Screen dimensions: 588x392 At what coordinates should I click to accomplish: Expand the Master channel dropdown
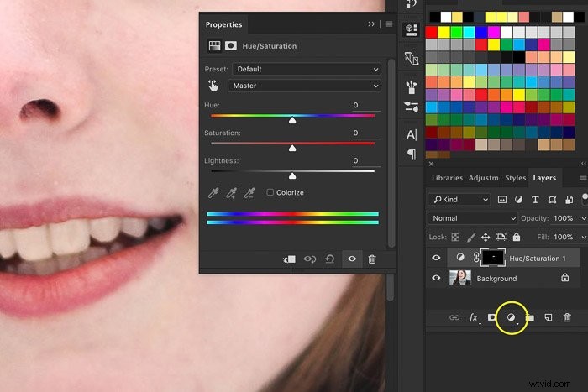tap(304, 86)
